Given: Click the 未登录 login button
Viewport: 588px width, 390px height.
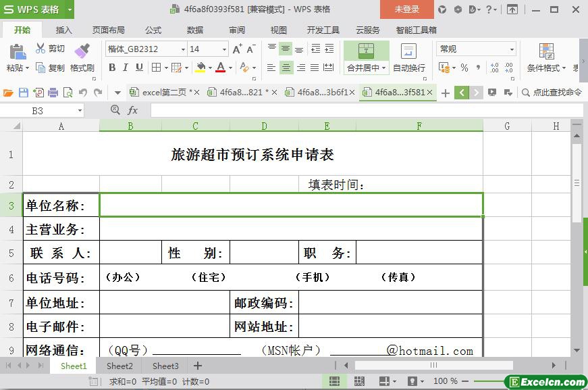Looking at the screenshot, I should point(407,9).
